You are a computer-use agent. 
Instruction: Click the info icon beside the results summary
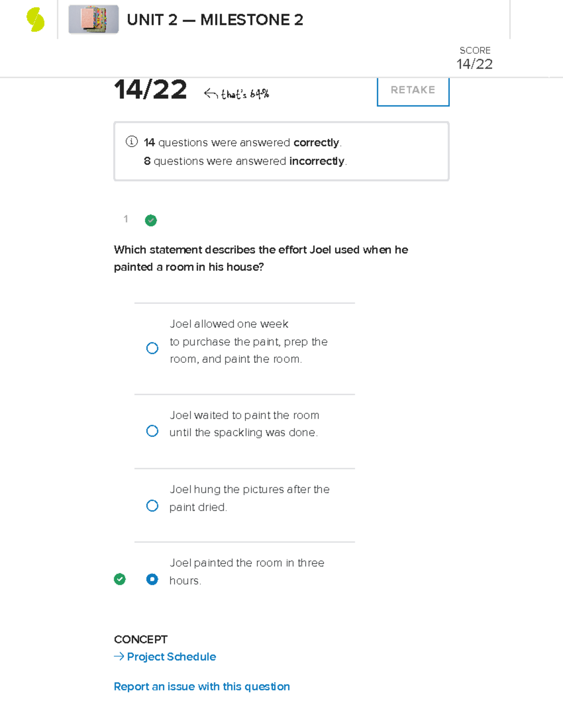tap(131, 142)
